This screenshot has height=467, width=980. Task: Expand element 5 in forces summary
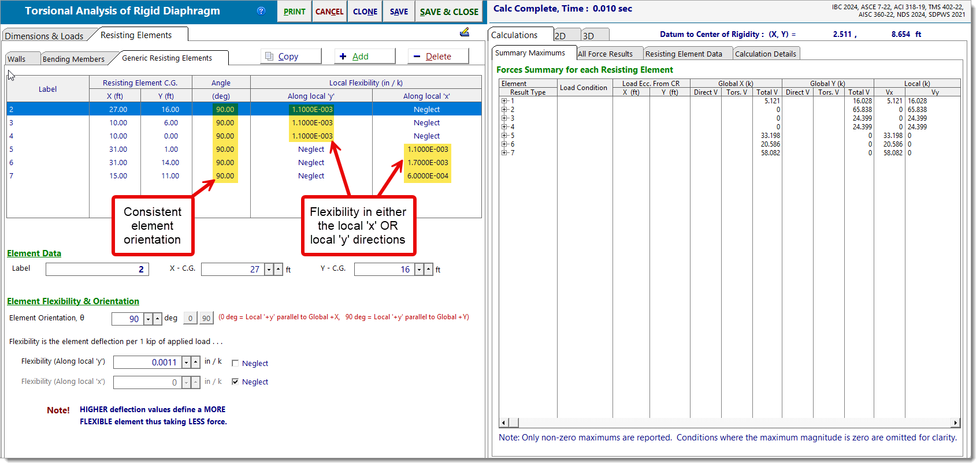click(504, 136)
